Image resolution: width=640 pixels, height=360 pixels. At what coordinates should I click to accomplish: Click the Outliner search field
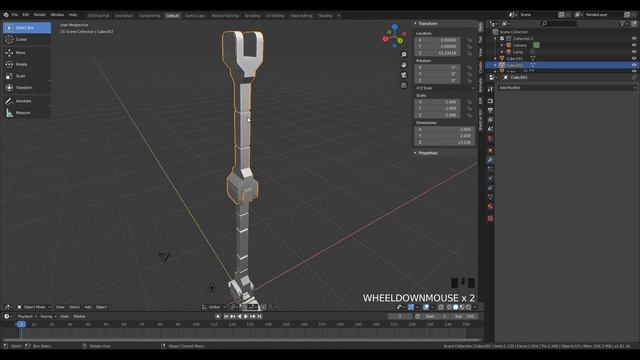coord(558,24)
